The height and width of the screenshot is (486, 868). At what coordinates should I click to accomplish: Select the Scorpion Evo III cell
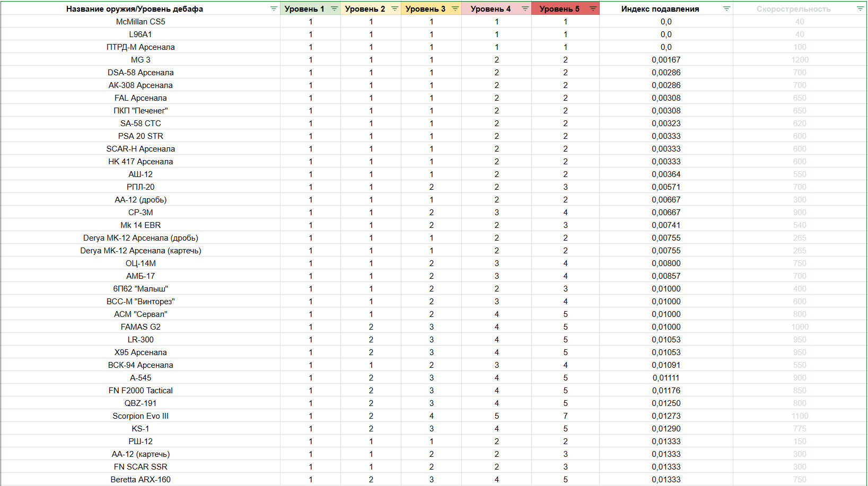pos(141,416)
